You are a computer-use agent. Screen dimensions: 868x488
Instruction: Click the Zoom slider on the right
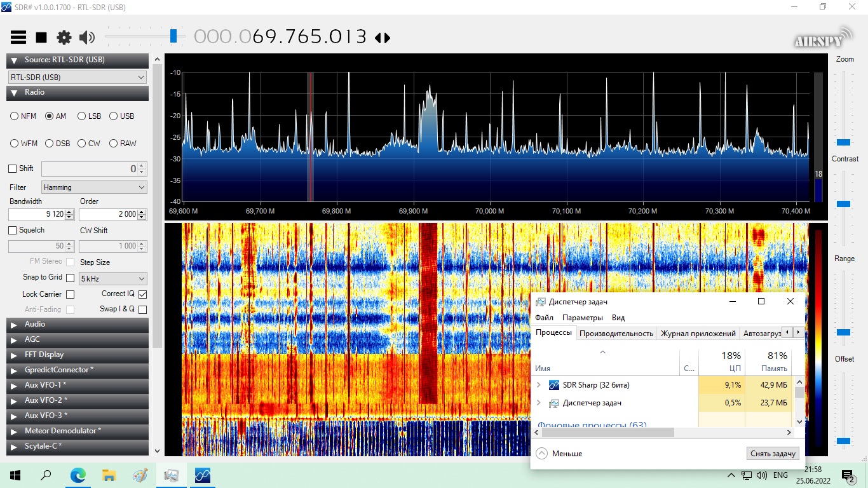click(x=843, y=142)
